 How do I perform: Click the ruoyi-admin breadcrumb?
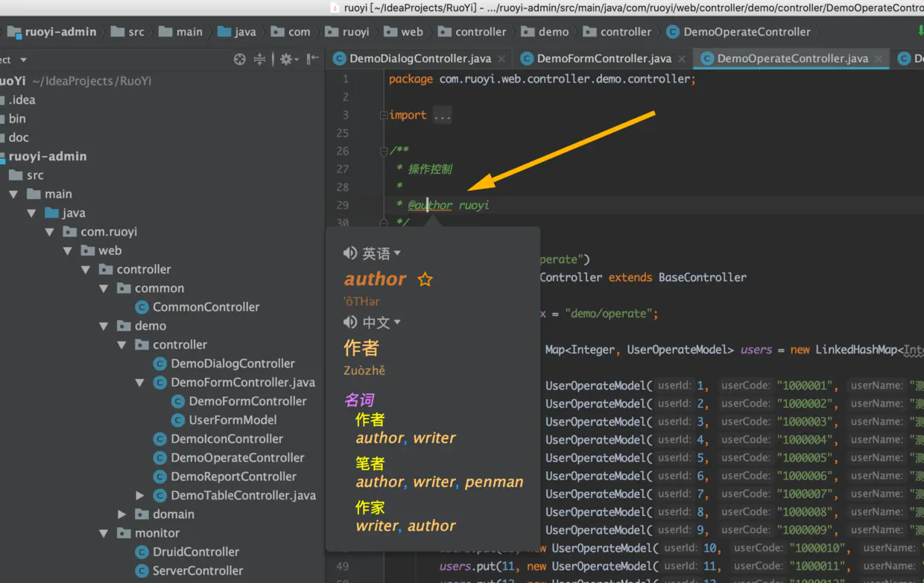tap(60, 32)
